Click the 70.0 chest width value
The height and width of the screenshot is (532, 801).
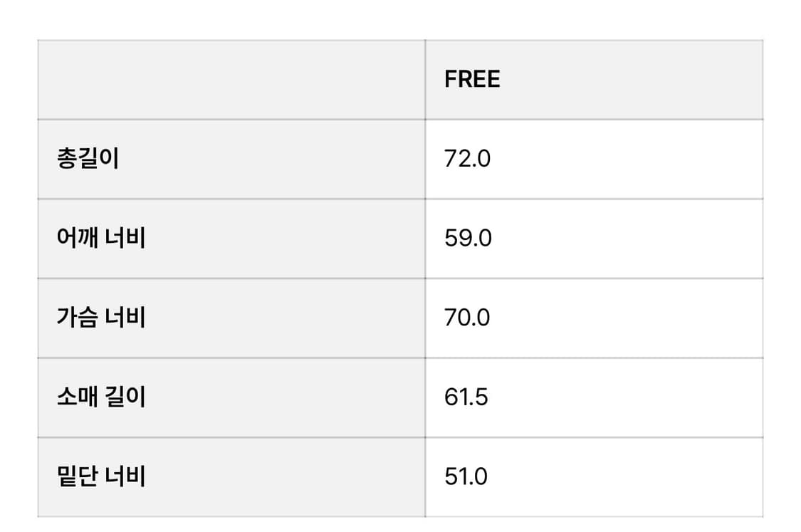coord(467,318)
